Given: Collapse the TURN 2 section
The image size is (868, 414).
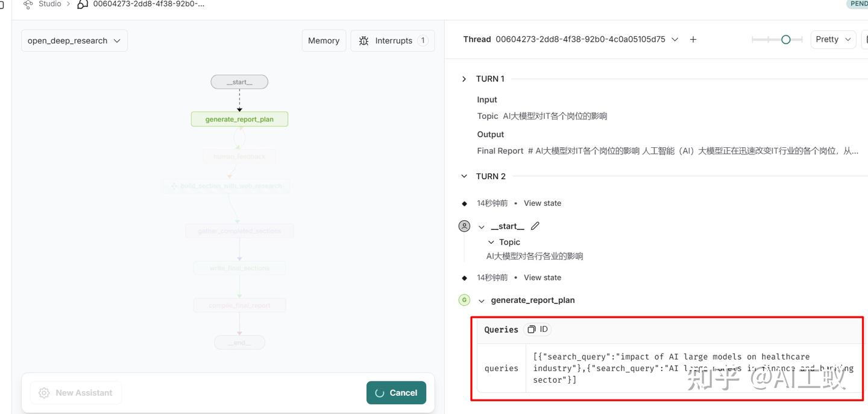Looking at the screenshot, I should tap(464, 176).
